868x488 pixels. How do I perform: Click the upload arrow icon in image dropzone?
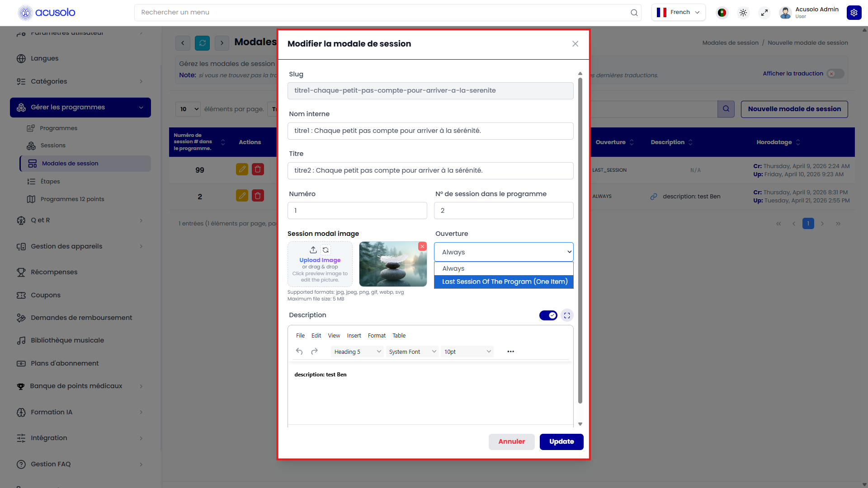click(x=313, y=250)
